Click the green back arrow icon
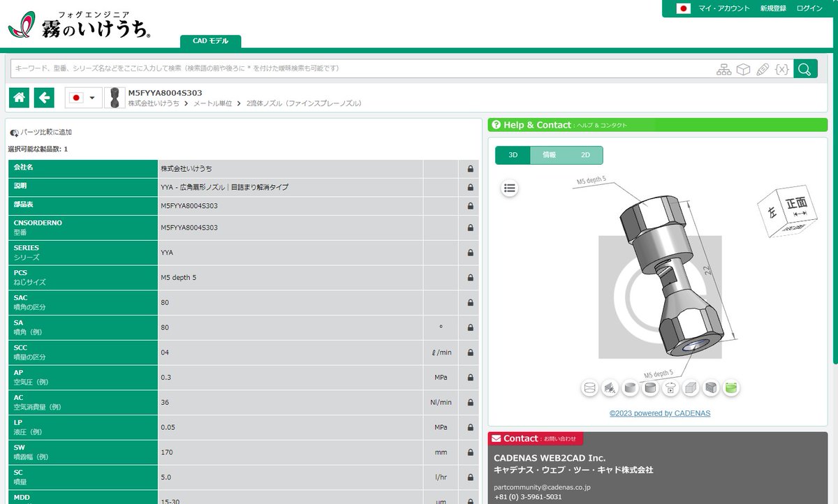This screenshot has height=504, width=838. click(43, 97)
